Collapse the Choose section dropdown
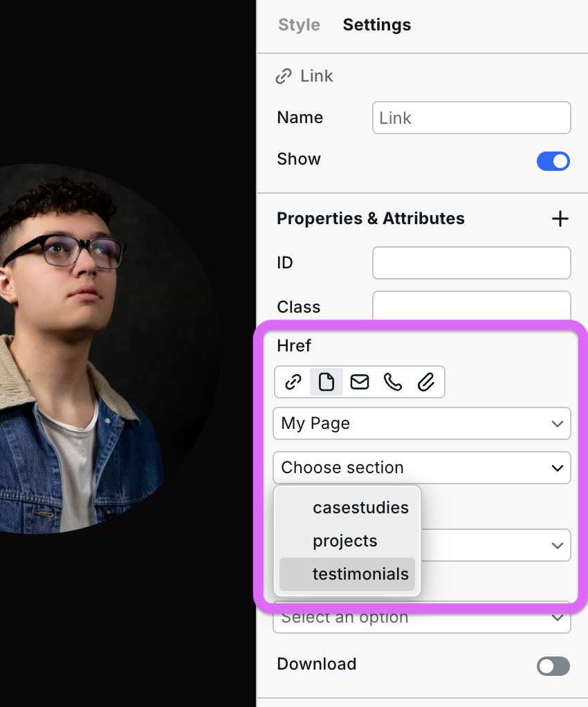 tap(421, 468)
